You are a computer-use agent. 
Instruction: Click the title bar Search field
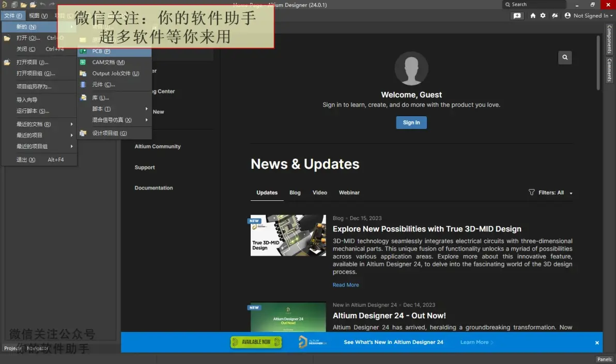point(534,4)
